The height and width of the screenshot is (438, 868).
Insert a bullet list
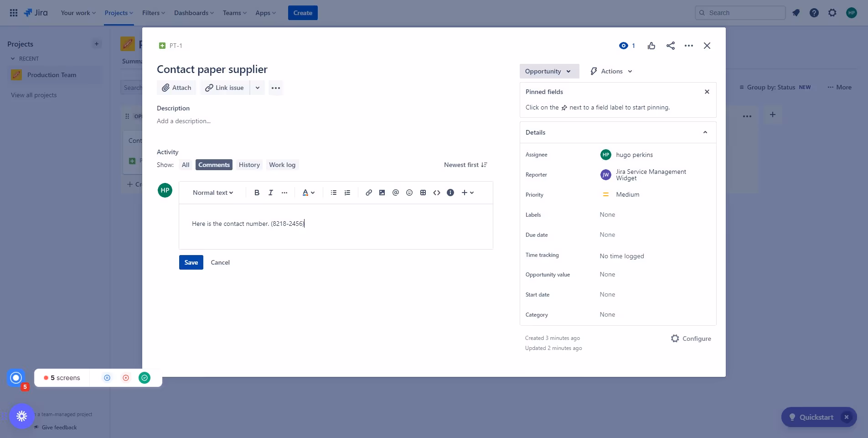coord(334,193)
